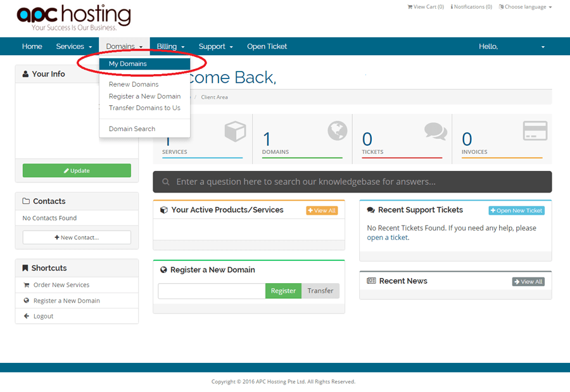Expand Choose language dropdown
This screenshot has height=392, width=570.
point(525,7)
